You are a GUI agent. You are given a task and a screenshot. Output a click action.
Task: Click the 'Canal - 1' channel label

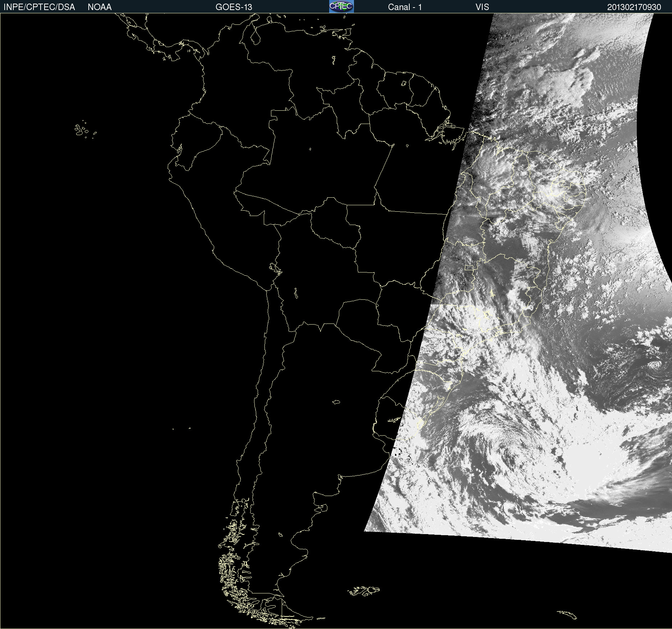(405, 7)
